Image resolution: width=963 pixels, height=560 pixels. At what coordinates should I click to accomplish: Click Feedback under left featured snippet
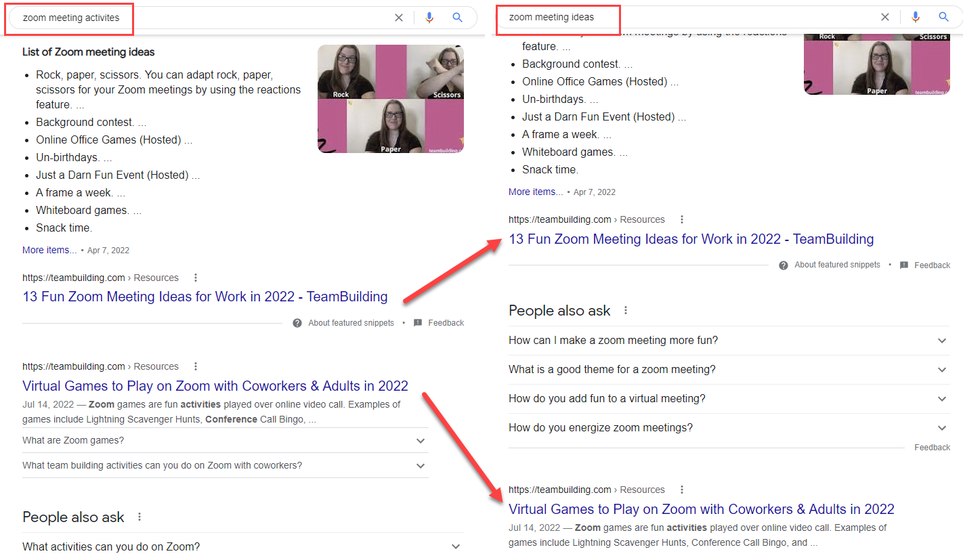pos(446,323)
